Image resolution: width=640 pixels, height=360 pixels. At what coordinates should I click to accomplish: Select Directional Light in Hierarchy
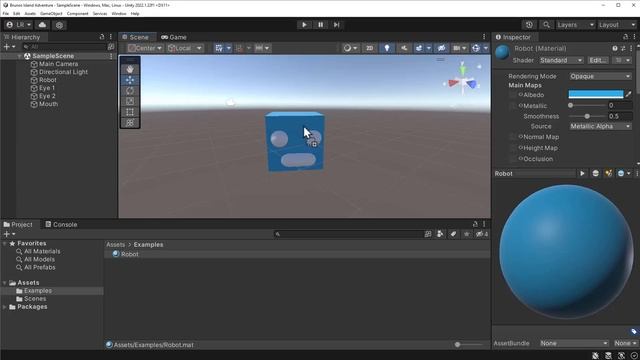[x=63, y=72]
